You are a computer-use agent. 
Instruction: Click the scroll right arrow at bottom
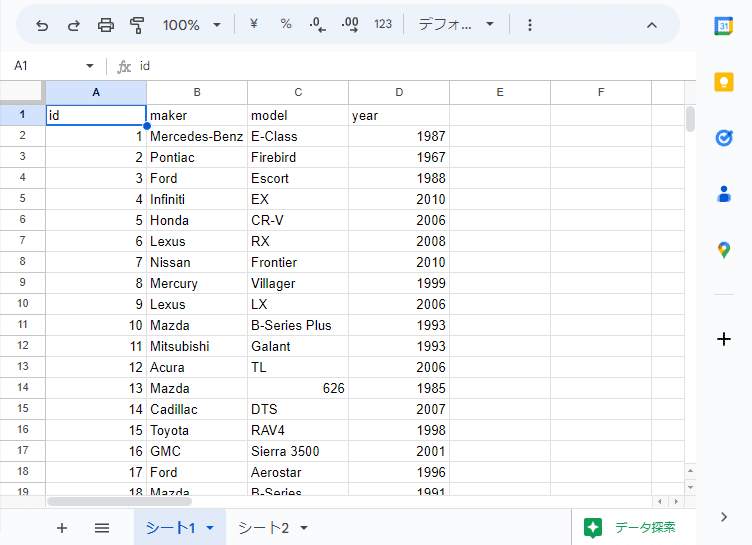pyautogui.click(x=676, y=501)
